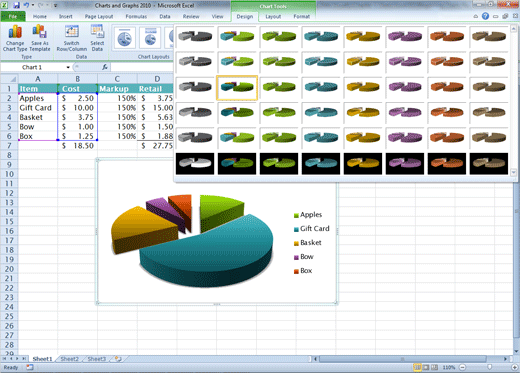Click the Gift Card legend entry
This screenshot has height=373, width=520.
click(x=311, y=229)
